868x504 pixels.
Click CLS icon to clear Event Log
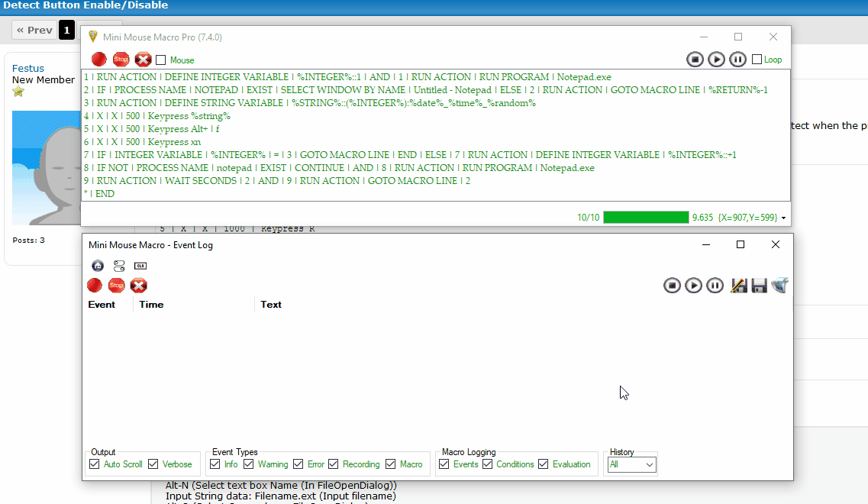pyautogui.click(x=140, y=266)
